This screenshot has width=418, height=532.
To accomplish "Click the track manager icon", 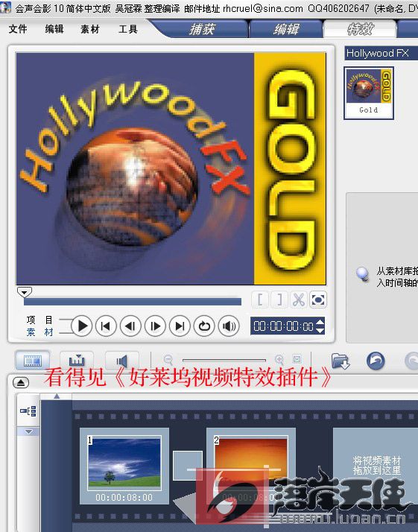I will (x=28, y=411).
